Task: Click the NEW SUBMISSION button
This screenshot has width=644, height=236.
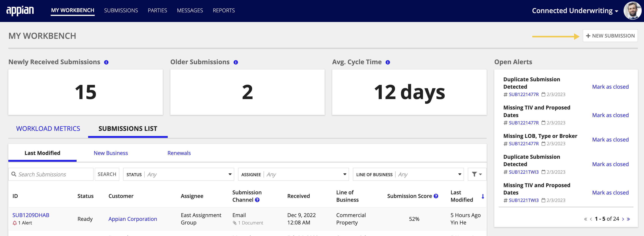Action: click(610, 36)
